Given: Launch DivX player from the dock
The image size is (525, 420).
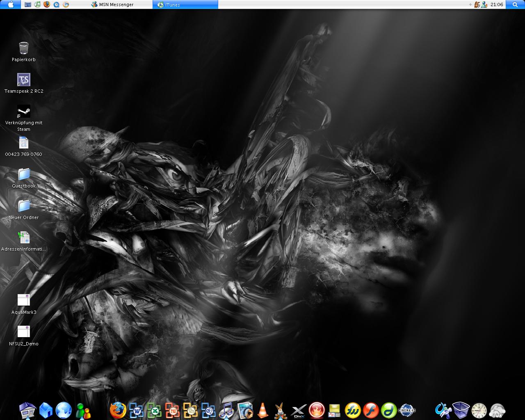Looking at the screenshot, I should pos(299,410).
